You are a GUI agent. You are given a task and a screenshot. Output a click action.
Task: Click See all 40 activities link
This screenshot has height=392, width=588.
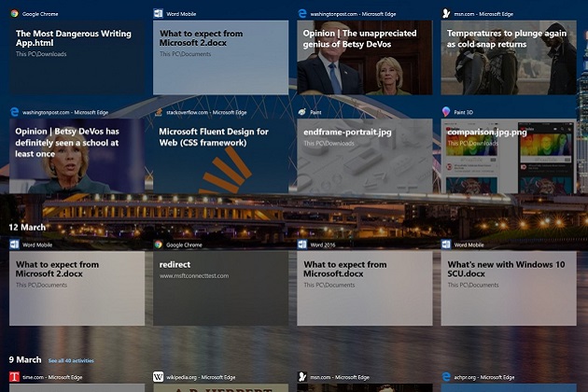(x=71, y=360)
